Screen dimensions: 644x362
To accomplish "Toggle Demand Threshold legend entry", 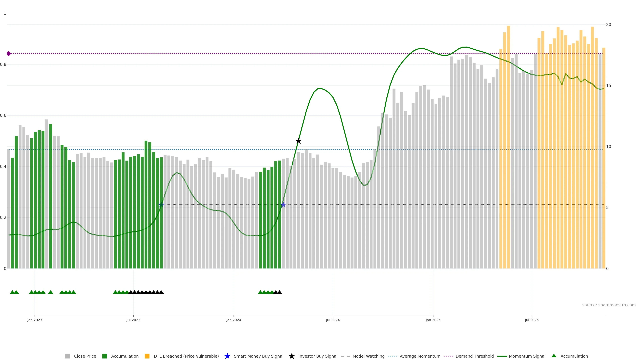I will pos(474,356).
